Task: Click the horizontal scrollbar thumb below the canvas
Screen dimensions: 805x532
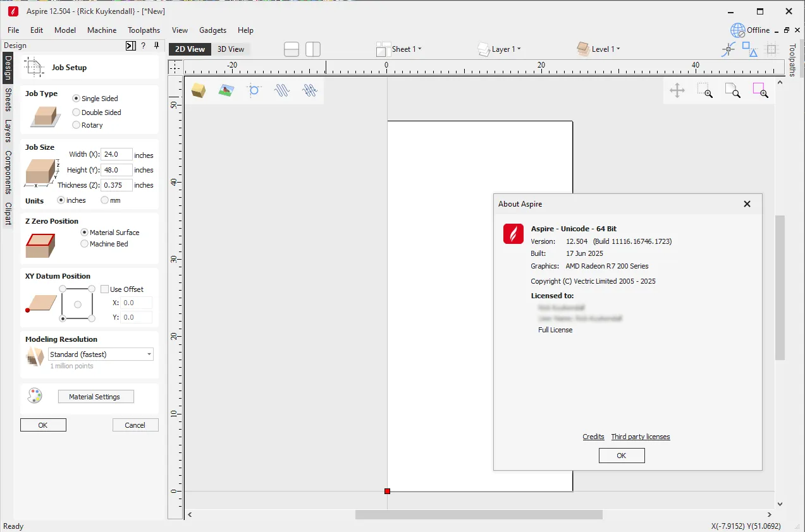Action: [479, 515]
